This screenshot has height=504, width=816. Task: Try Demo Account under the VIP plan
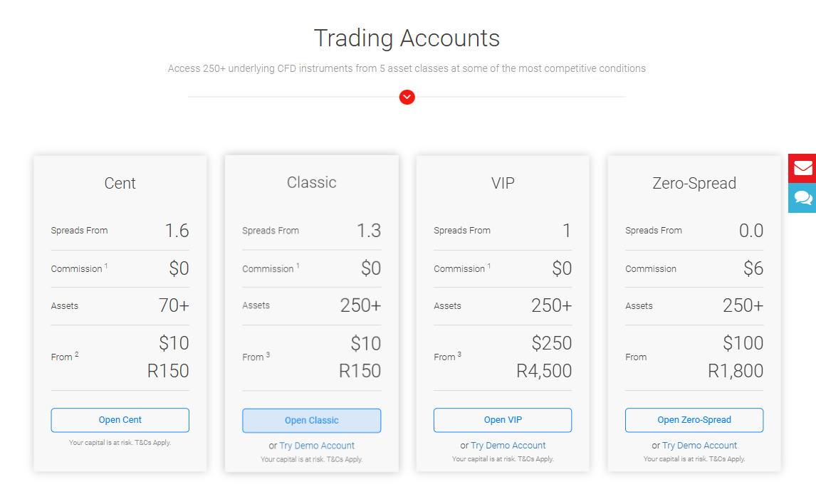(508, 445)
